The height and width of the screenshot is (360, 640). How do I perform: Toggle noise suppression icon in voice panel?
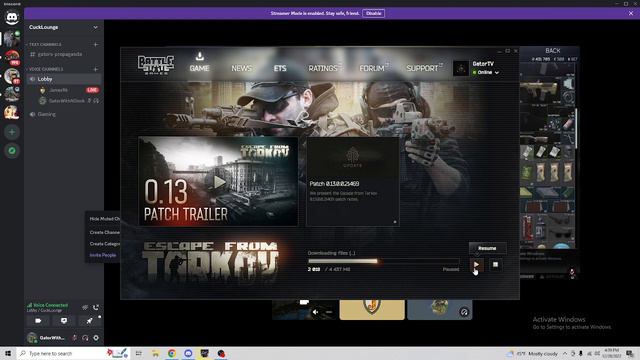85,307
